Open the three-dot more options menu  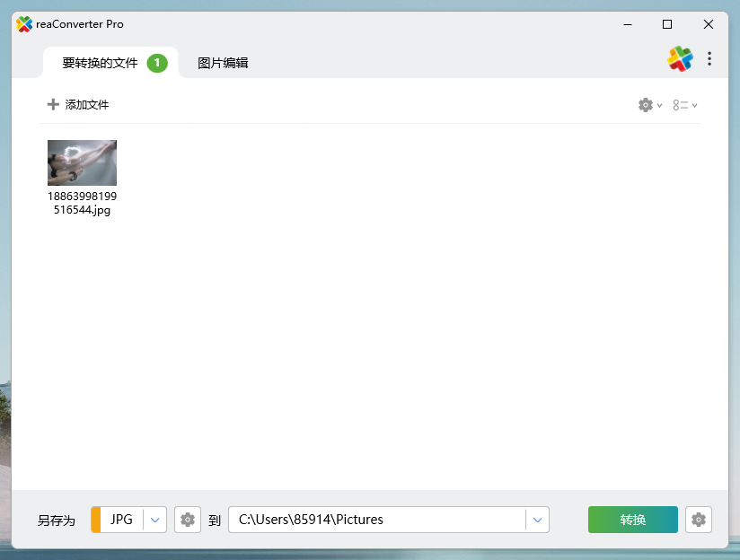(x=709, y=59)
